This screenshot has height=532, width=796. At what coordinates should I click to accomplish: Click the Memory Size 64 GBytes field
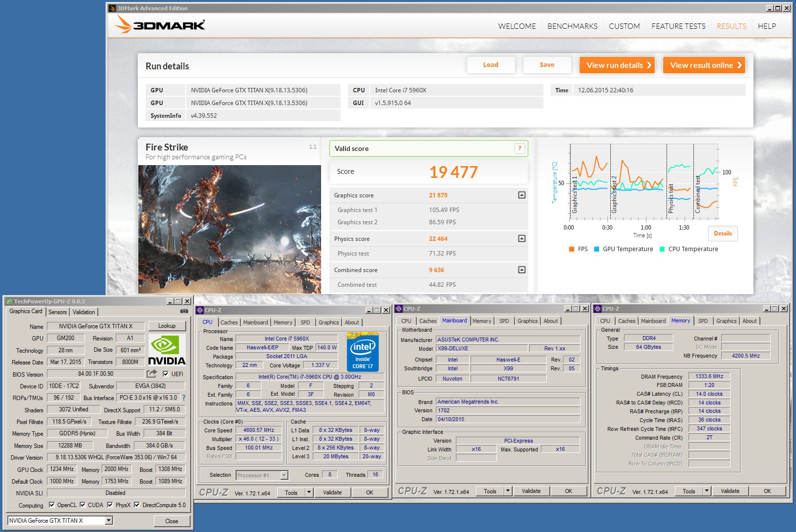point(648,347)
